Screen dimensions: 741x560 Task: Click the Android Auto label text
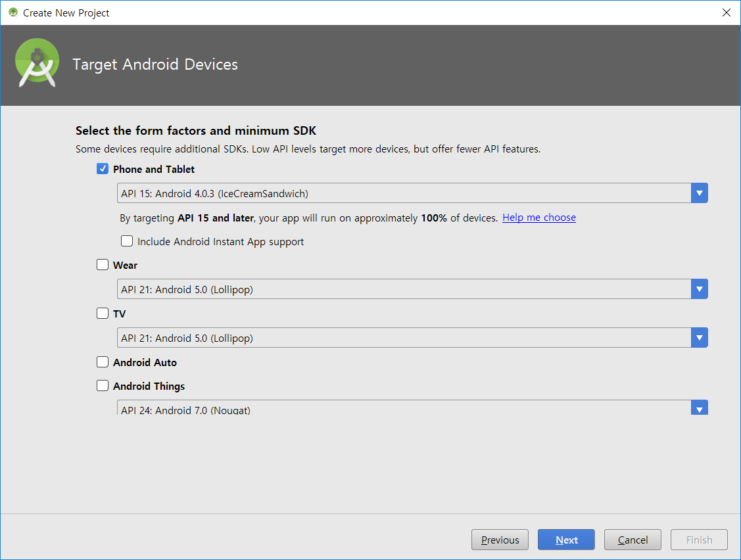[x=145, y=362]
